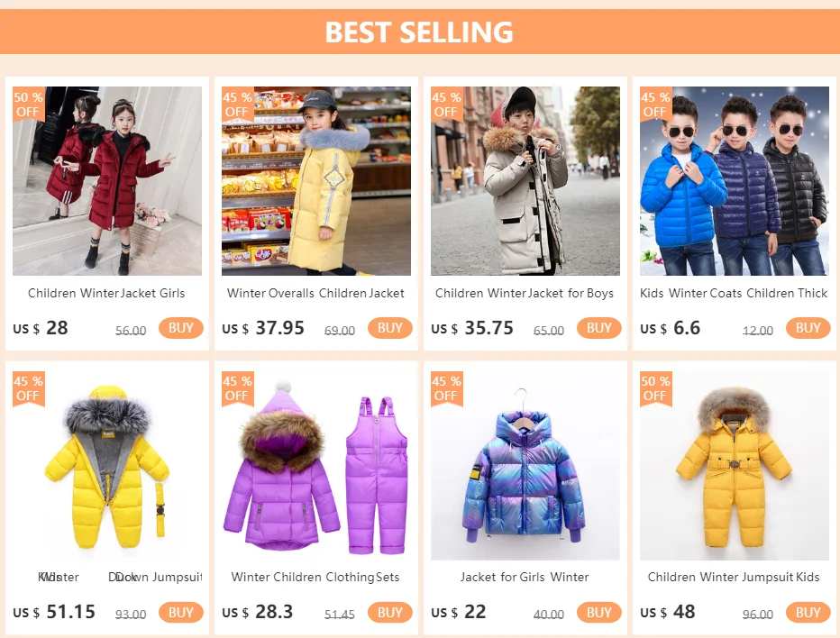The width and height of the screenshot is (840, 638).
Task: Open the Winter Children Clothing Sets title link
Action: point(315,577)
